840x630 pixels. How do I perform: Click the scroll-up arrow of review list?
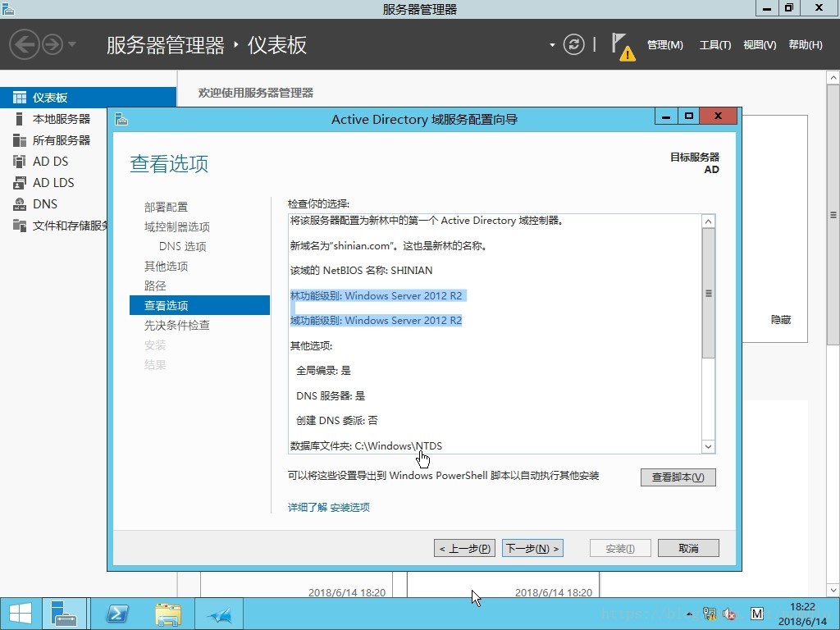(x=708, y=221)
